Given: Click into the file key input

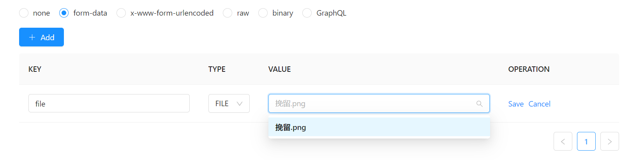Looking at the screenshot, I should pos(109,103).
